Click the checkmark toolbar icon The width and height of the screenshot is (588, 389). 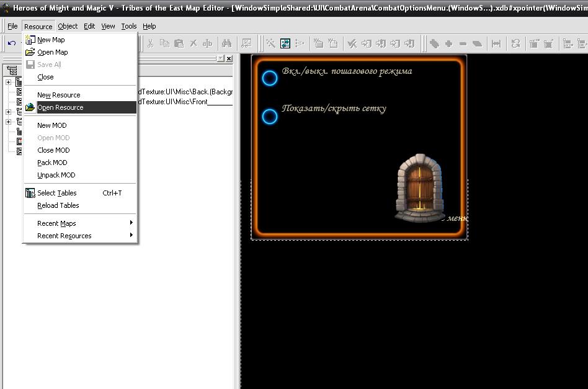pos(352,43)
